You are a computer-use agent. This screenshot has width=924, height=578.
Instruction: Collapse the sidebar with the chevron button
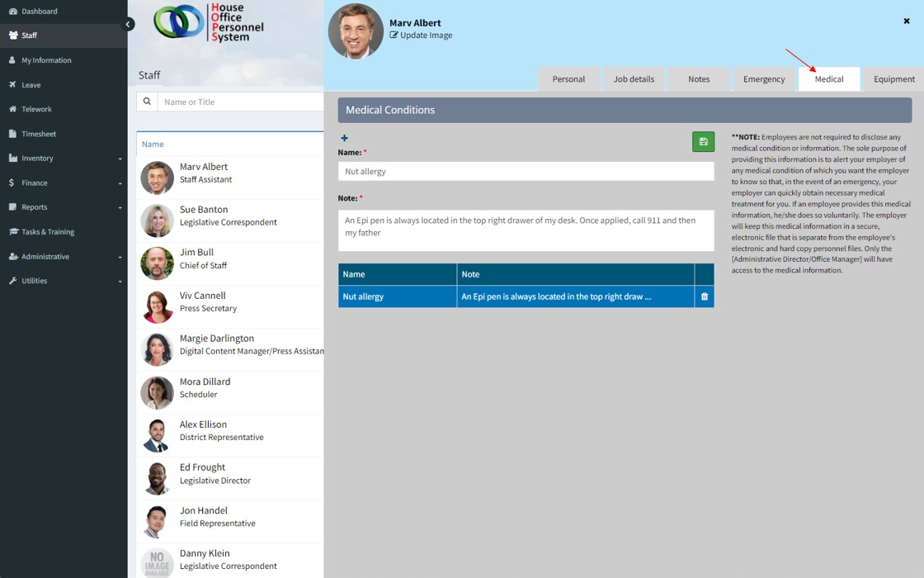coord(128,24)
